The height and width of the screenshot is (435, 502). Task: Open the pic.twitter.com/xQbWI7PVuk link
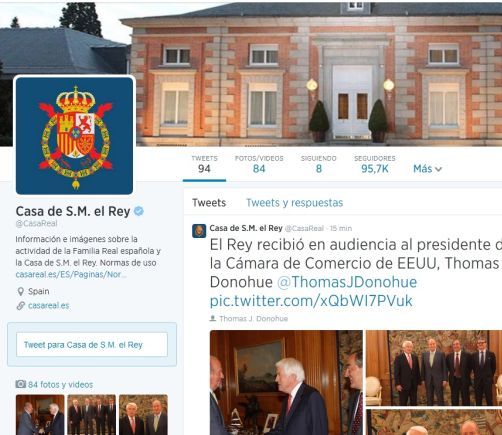click(x=311, y=301)
